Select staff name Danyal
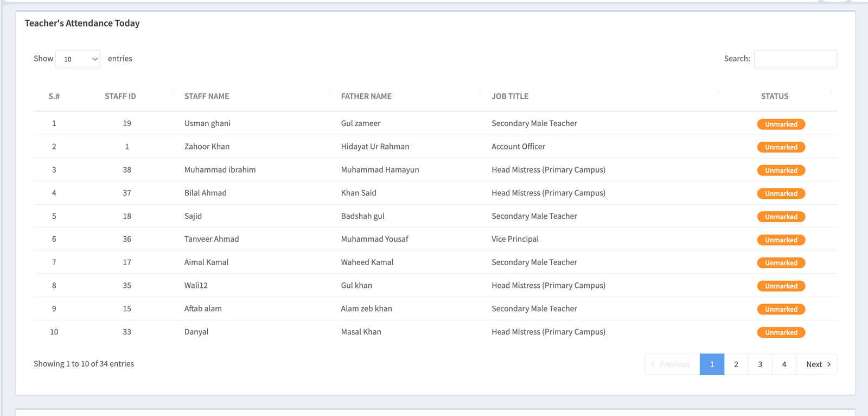 point(196,332)
